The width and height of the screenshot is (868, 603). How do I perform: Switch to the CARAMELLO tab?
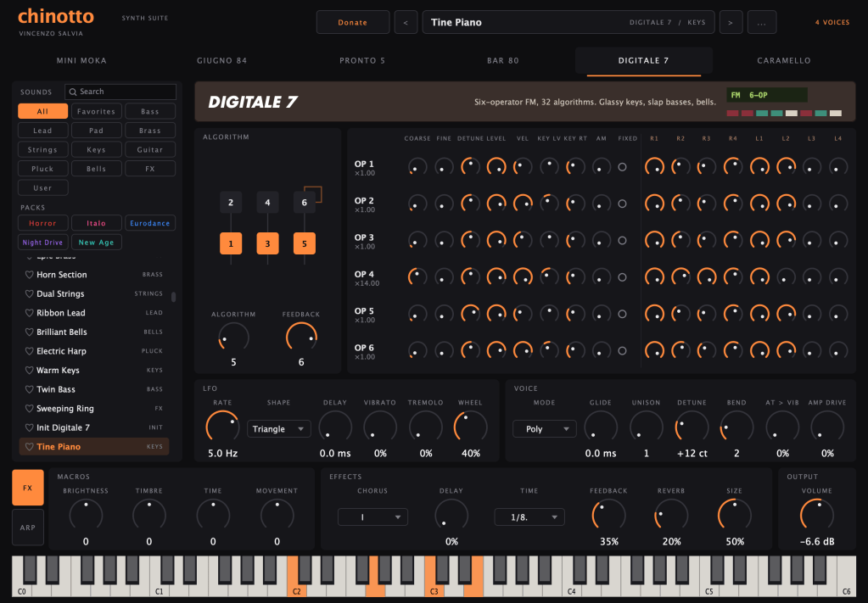coord(784,61)
